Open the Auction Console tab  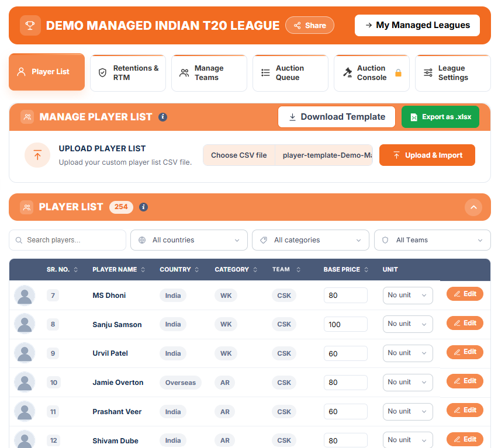pos(372,73)
